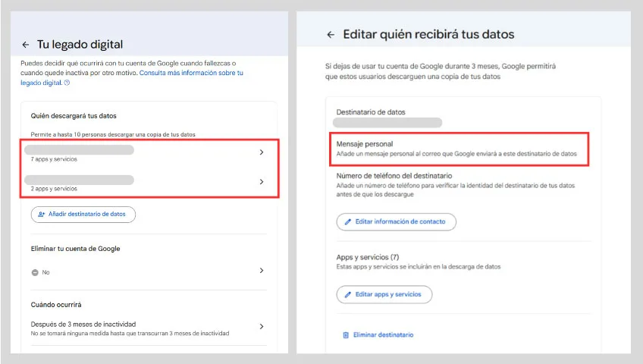
Task: Click trash icon beside Eliminar destinatario
Action: (x=346, y=335)
